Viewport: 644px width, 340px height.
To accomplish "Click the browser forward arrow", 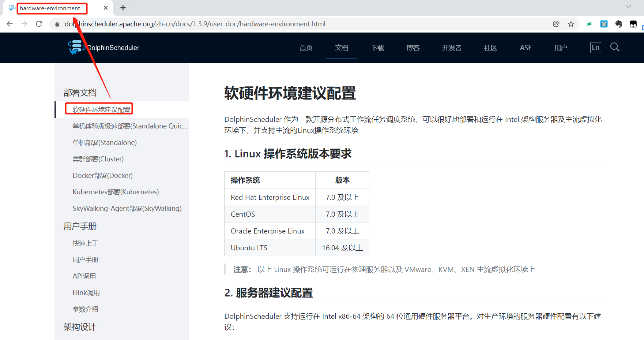I will point(25,24).
